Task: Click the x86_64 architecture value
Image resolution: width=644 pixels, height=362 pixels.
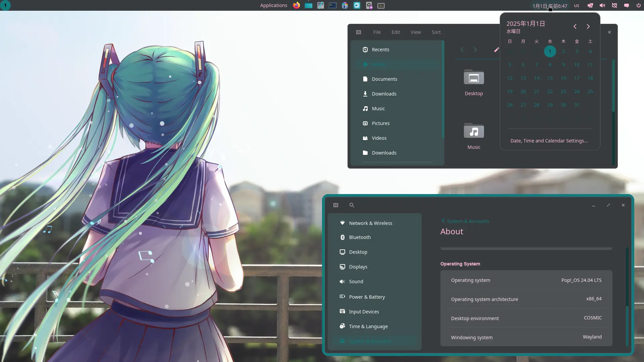Action: (594, 299)
